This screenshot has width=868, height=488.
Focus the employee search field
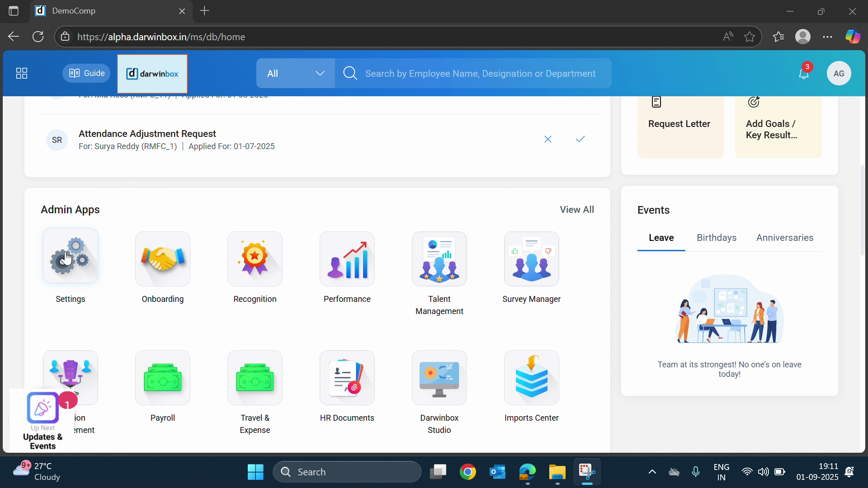[480, 74]
